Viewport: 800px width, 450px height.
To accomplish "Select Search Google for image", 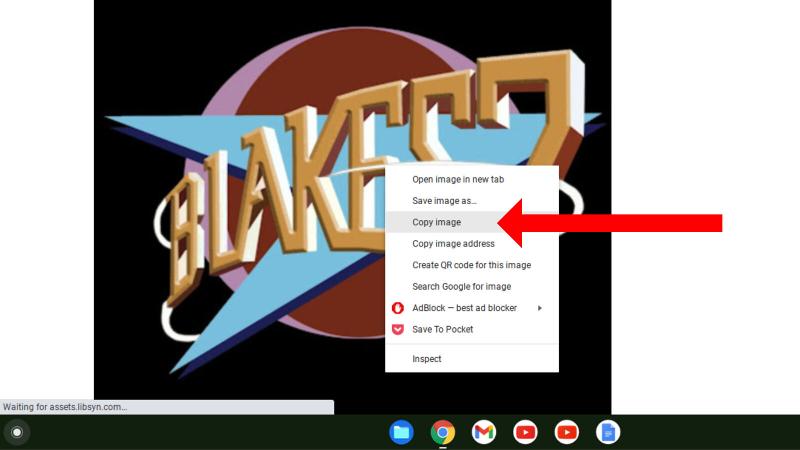I will pos(472,286).
